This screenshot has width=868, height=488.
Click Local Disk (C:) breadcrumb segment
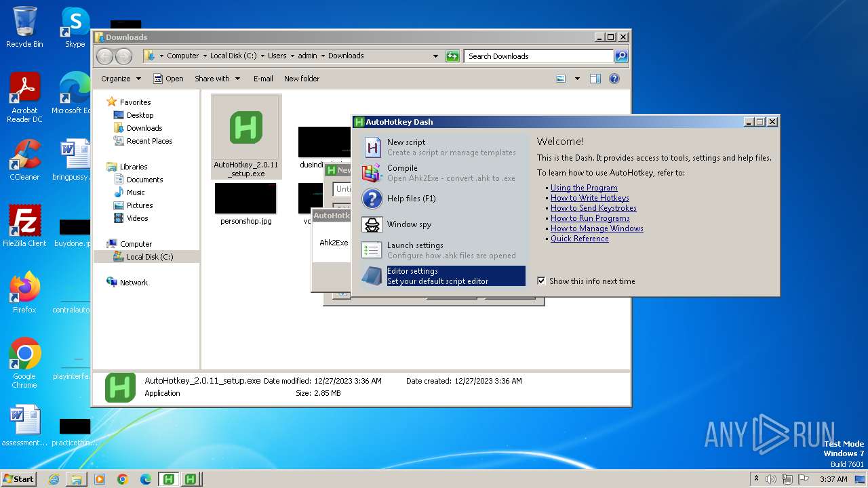[233, 56]
